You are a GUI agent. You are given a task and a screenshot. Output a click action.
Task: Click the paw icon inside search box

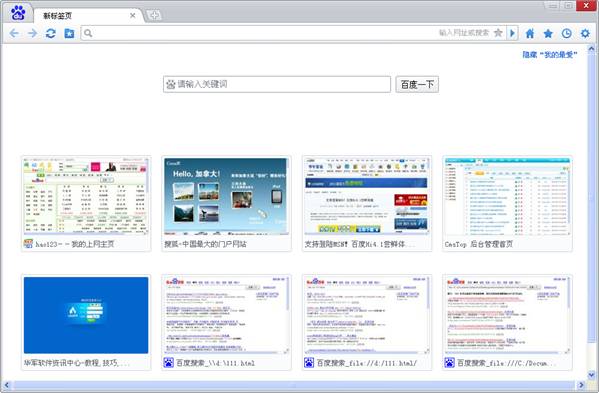[171, 84]
